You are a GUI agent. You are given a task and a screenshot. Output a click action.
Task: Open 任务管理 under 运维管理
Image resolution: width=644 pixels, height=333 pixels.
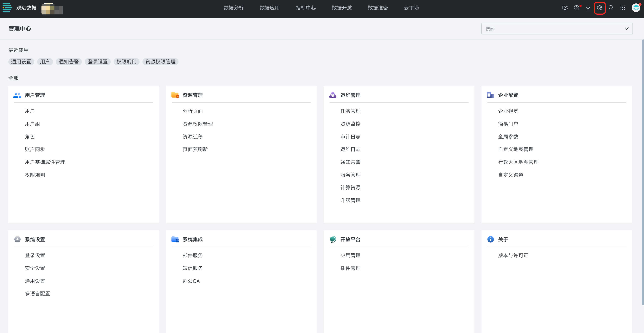pos(350,111)
